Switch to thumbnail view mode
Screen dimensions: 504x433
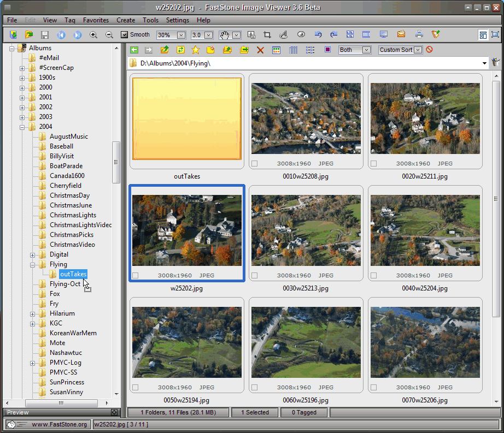click(x=276, y=50)
